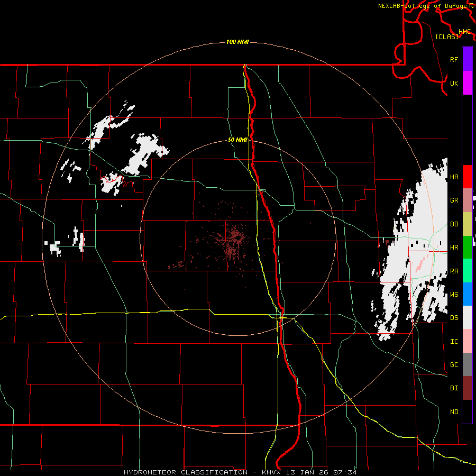This screenshot has height=476, width=476.
Task: Click the 100 NMI range ring label
Action: tap(237, 42)
